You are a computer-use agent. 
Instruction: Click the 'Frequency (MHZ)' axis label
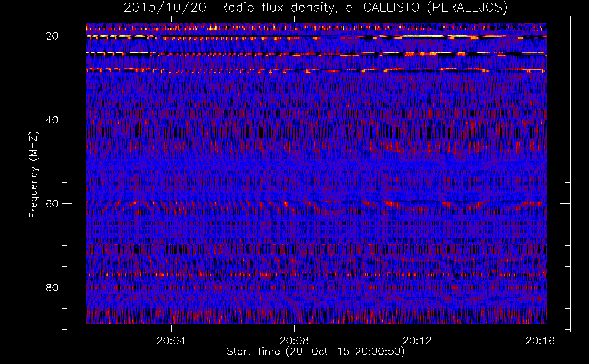coord(33,175)
